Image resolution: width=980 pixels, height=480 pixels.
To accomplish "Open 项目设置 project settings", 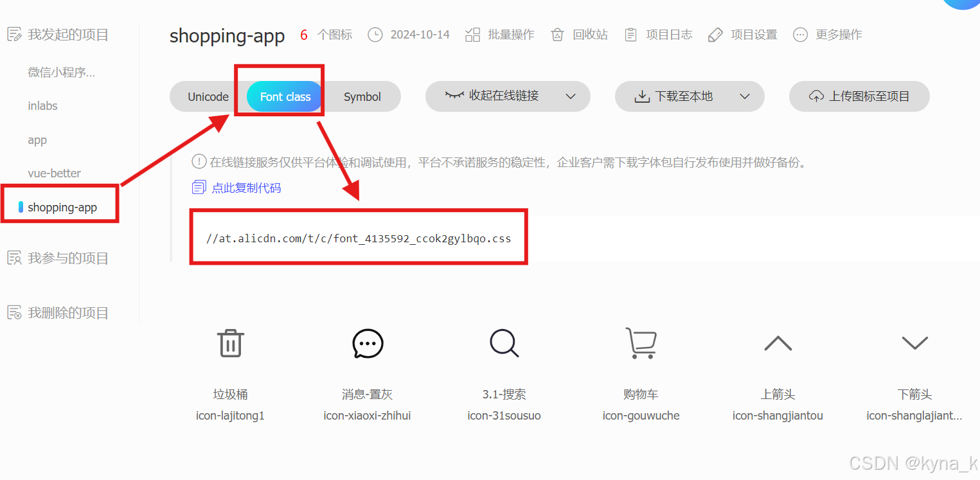I will (x=754, y=35).
